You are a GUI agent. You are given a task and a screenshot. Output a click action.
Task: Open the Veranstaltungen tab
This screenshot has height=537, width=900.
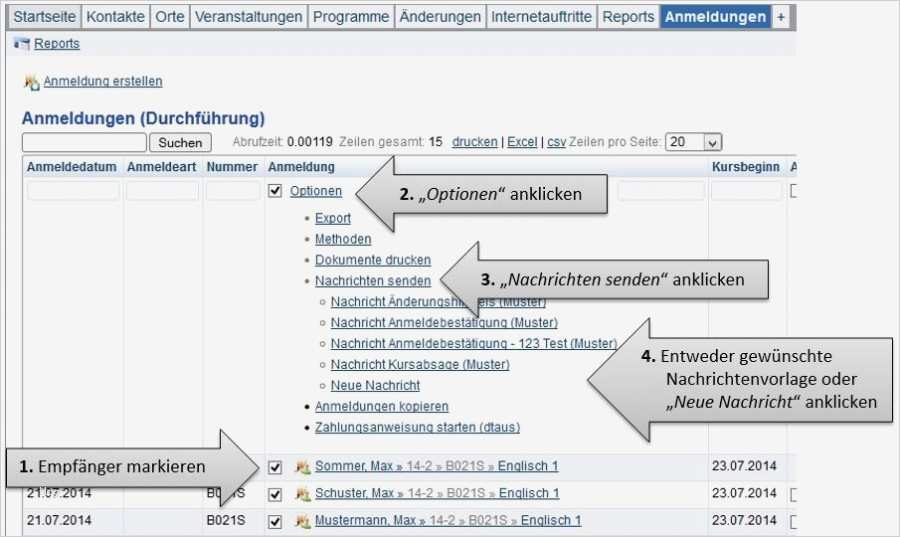(249, 17)
